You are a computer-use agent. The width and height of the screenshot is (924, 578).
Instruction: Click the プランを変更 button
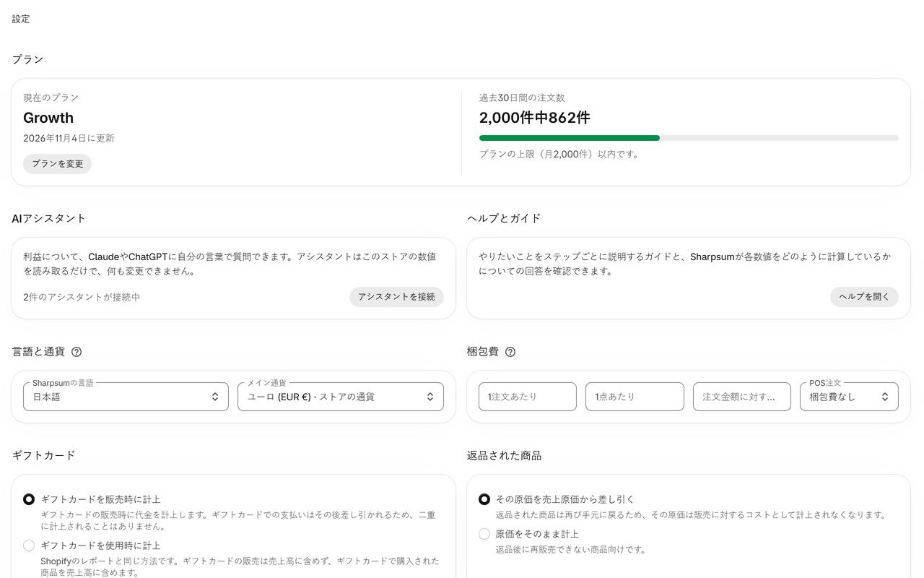(x=57, y=164)
